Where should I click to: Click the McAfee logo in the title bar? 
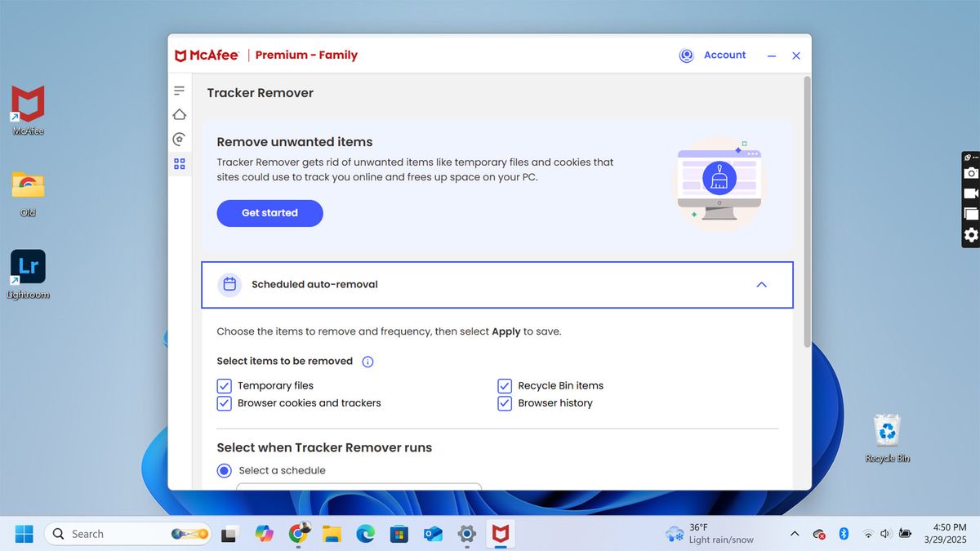pyautogui.click(x=206, y=55)
